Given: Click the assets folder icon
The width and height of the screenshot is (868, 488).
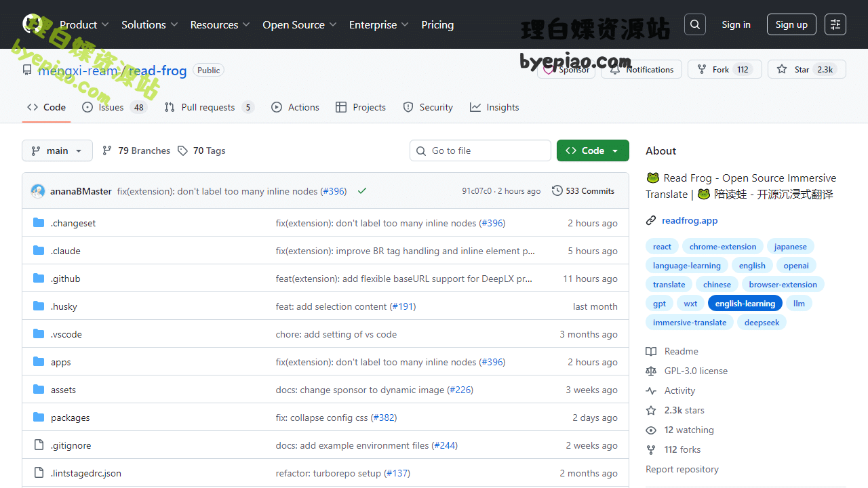Looking at the screenshot, I should pos(39,390).
